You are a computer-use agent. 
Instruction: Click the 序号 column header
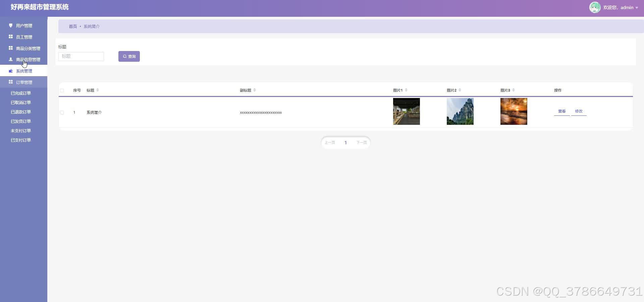point(77,90)
